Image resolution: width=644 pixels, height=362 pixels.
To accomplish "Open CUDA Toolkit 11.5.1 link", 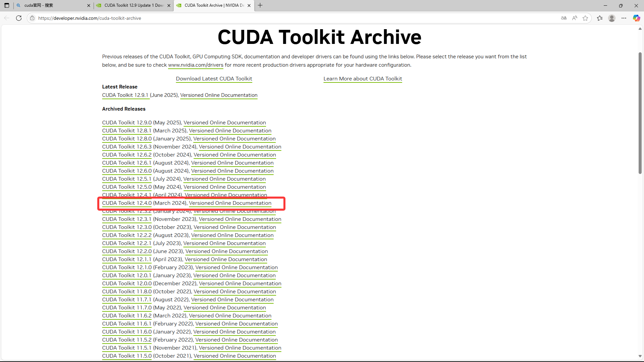I will [127, 348].
